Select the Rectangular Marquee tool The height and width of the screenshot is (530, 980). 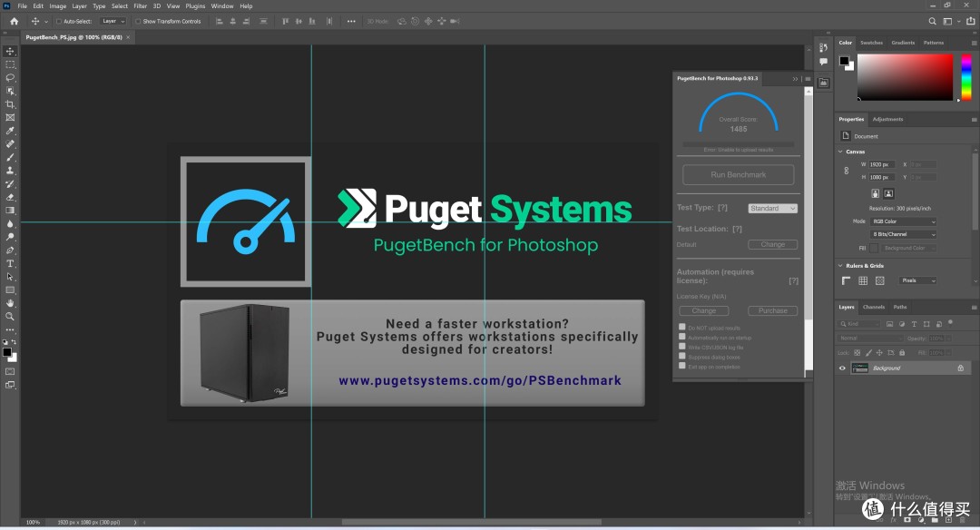10,64
